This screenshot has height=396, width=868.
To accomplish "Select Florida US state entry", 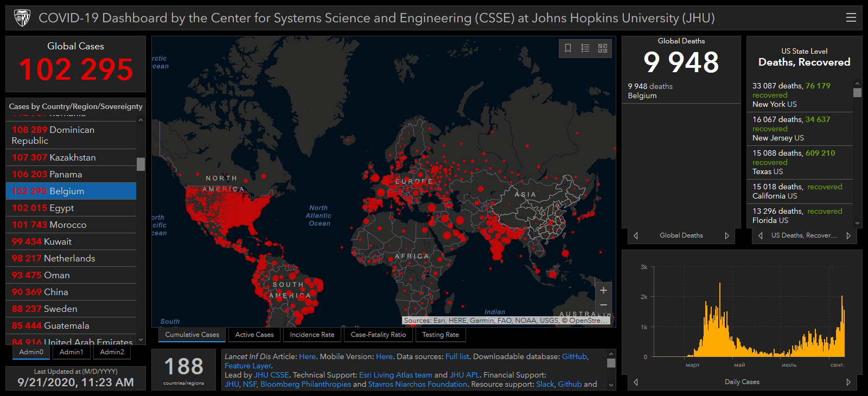I will click(800, 215).
